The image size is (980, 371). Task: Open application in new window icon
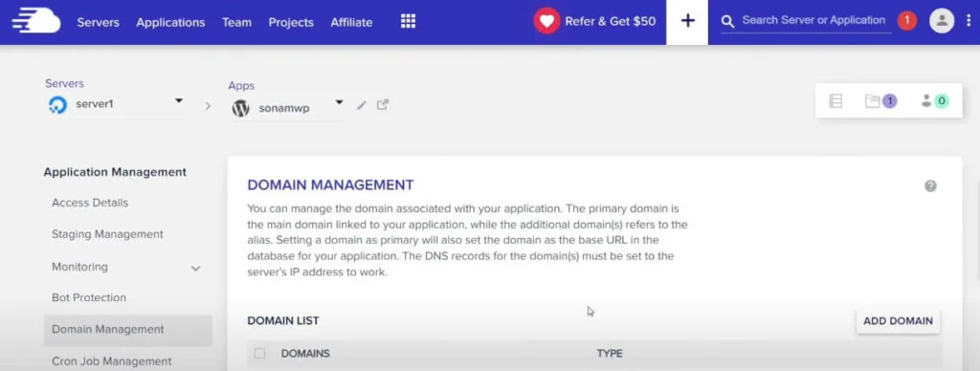[383, 105]
